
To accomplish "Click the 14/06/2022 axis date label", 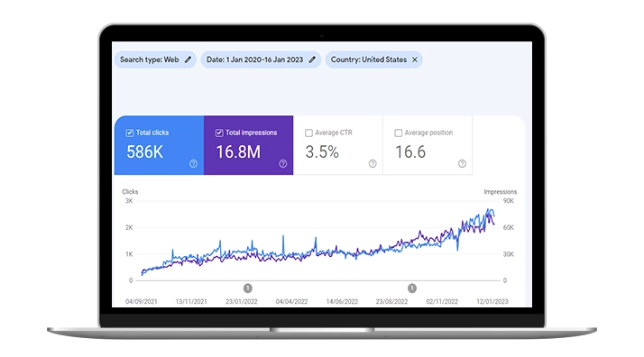I will 342,302.
